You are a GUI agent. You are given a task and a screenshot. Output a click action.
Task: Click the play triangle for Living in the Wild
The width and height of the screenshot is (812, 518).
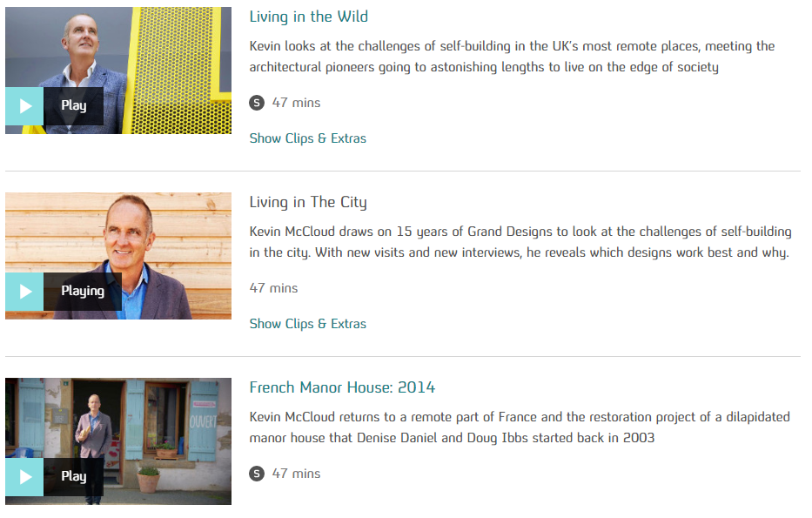tap(25, 106)
